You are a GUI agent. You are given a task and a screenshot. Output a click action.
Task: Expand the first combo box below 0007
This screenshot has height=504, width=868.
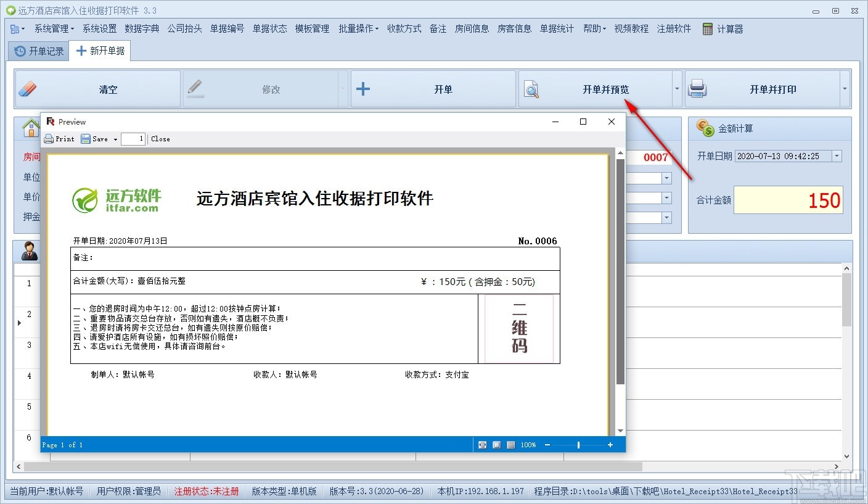coord(666,178)
